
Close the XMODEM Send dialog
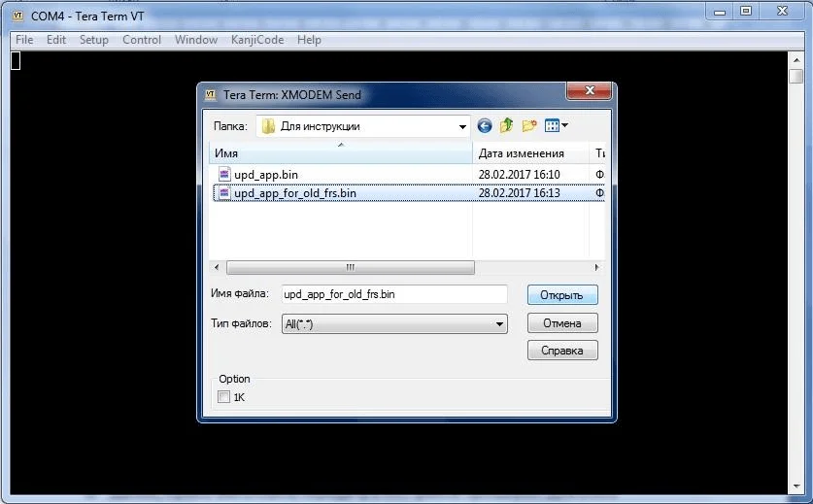[590, 90]
